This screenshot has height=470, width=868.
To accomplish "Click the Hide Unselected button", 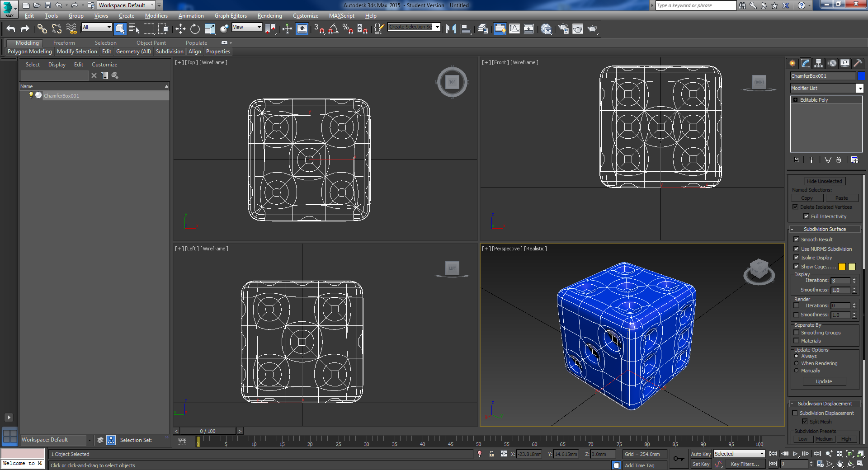I will [824, 181].
